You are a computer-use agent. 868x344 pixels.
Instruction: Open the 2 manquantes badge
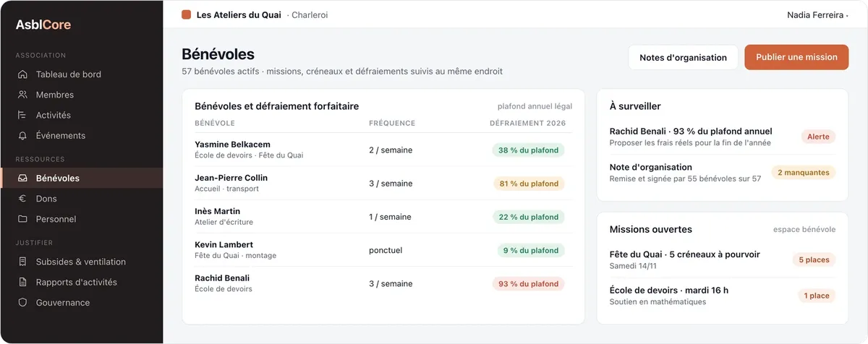pos(804,173)
